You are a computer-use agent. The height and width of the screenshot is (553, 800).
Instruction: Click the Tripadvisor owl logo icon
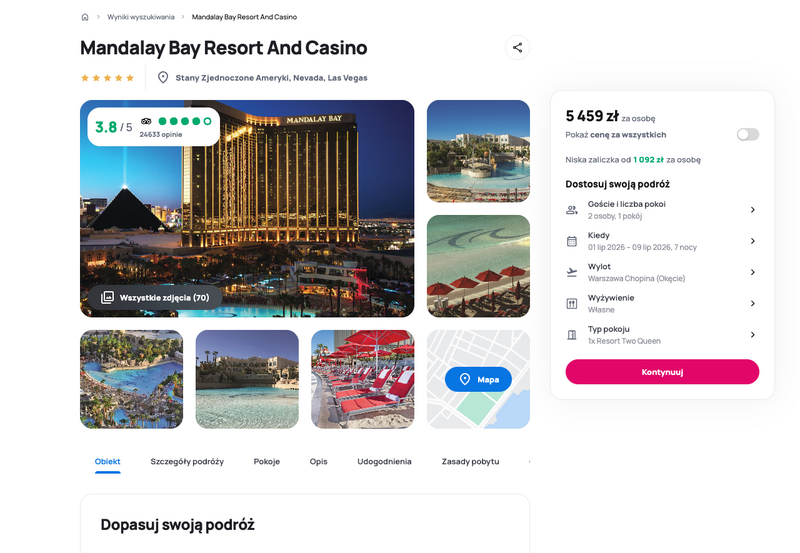[x=146, y=121]
